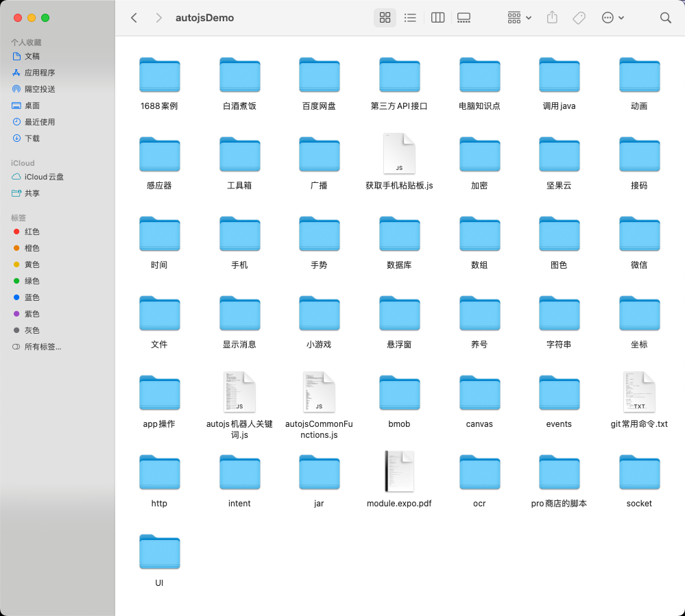Click 所有标签… in the sidebar
The image size is (685, 616).
(x=43, y=347)
